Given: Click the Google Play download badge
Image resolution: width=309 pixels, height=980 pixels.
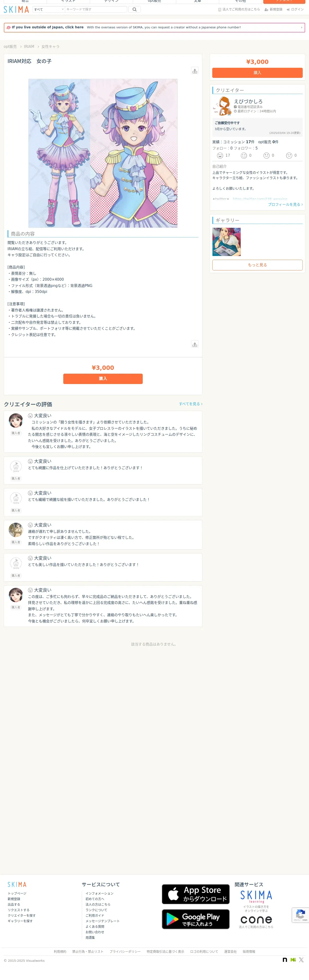Looking at the screenshot, I should click(x=196, y=919).
